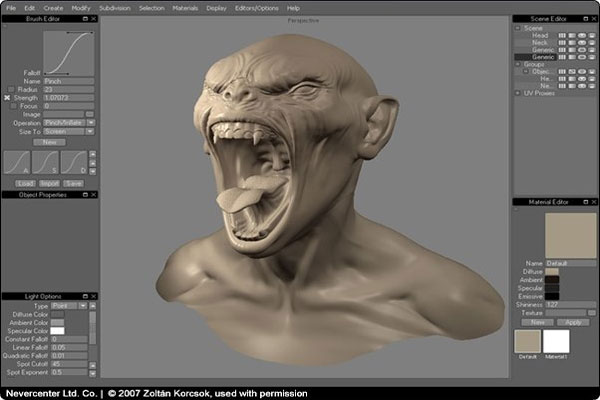This screenshot has width=600, height=400.
Task: Click the Image browse button in Brush Editor
Action: pyautogui.click(x=90, y=114)
